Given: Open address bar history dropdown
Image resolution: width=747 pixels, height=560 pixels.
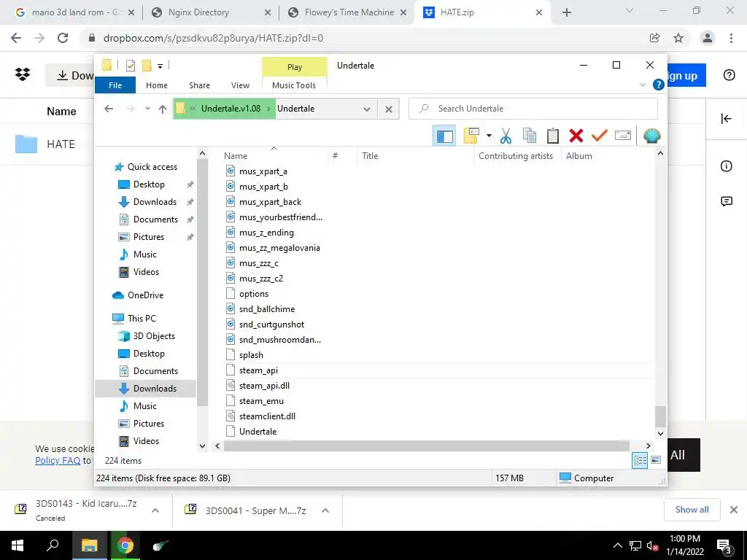Looking at the screenshot, I should [367, 109].
